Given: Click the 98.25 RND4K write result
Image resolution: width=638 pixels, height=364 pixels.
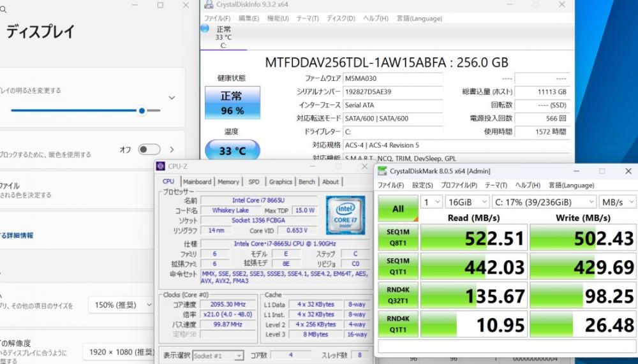Looking at the screenshot, I should [582, 295].
